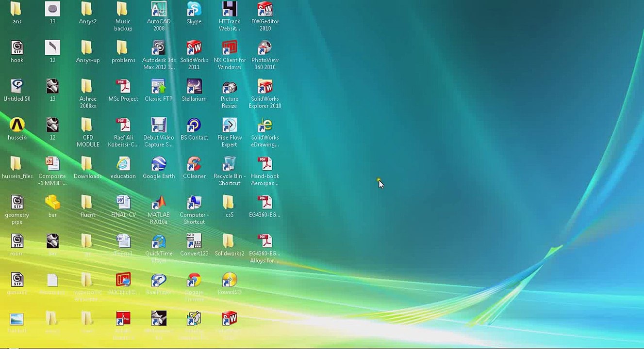Open the AutoCAD 2008 desktop shortcut
Viewport: 644px width, 349px height.
(x=159, y=10)
